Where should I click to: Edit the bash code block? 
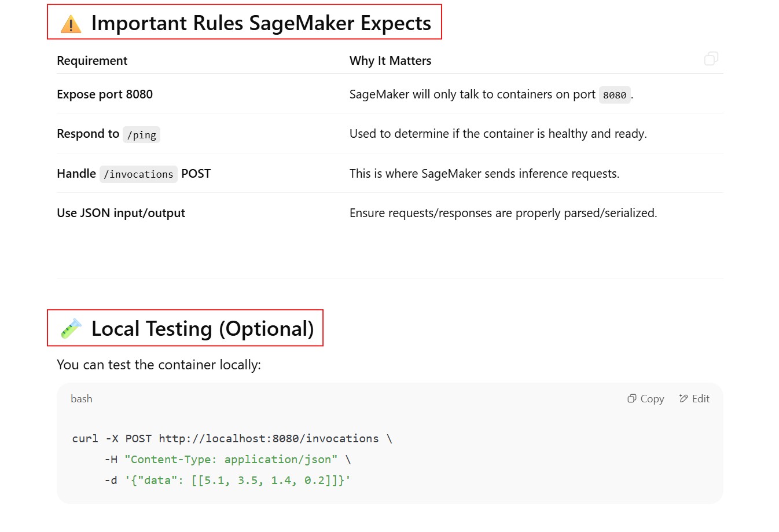pos(694,399)
